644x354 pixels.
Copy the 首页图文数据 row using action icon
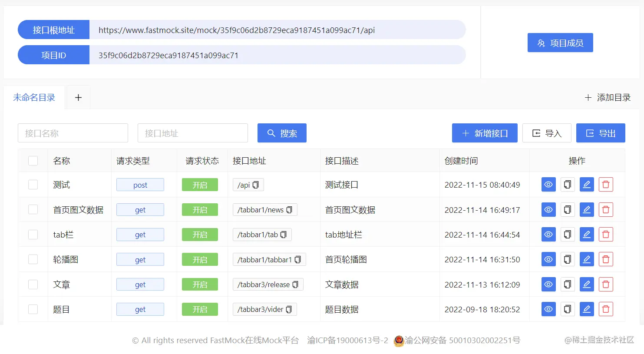(568, 210)
